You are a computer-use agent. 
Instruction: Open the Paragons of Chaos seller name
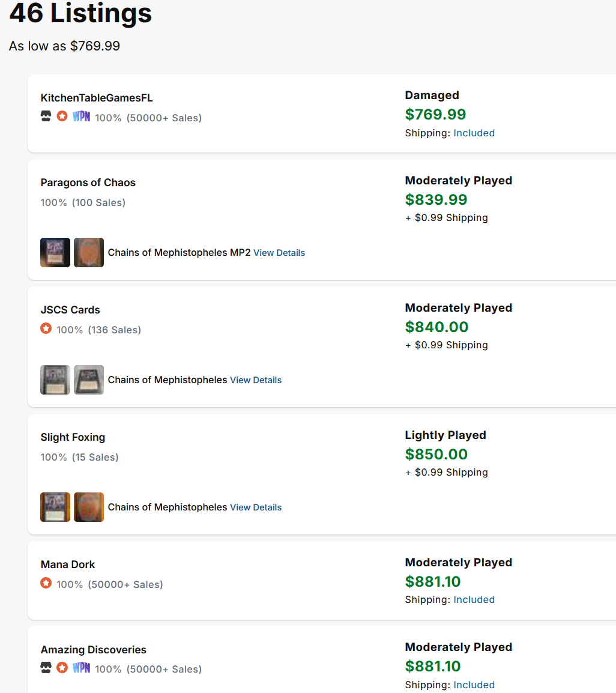[x=88, y=183]
